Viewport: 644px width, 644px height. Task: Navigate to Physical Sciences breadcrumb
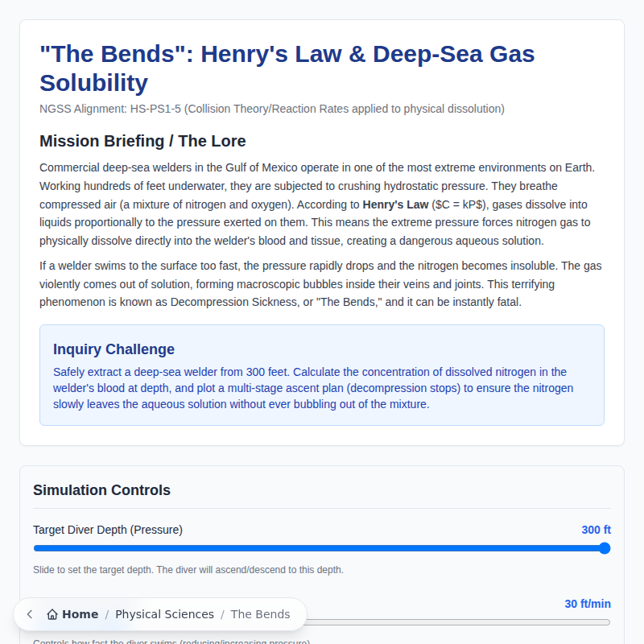pyautogui.click(x=164, y=614)
